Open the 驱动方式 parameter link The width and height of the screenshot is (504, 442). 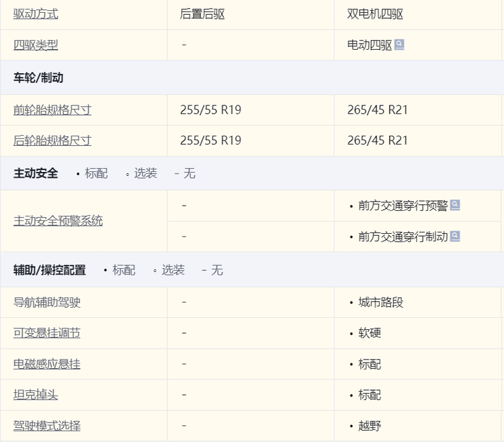pyautogui.click(x=36, y=14)
